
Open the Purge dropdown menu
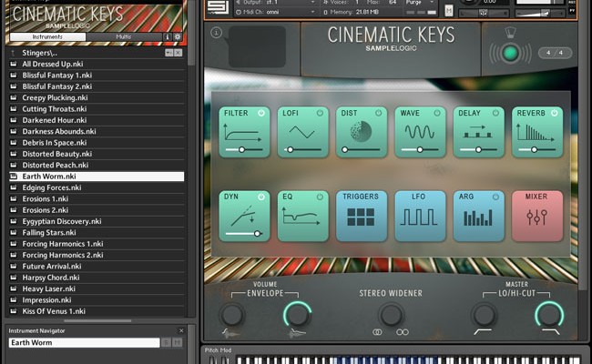416,3
